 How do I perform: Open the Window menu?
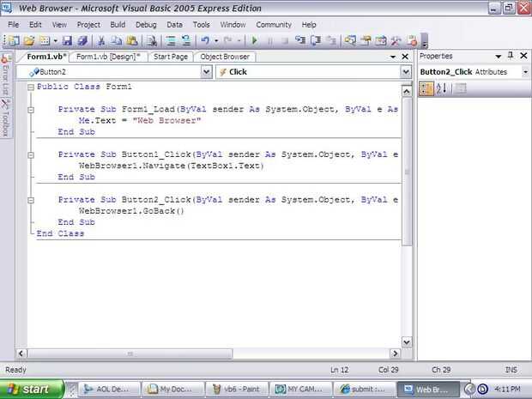tap(233, 25)
